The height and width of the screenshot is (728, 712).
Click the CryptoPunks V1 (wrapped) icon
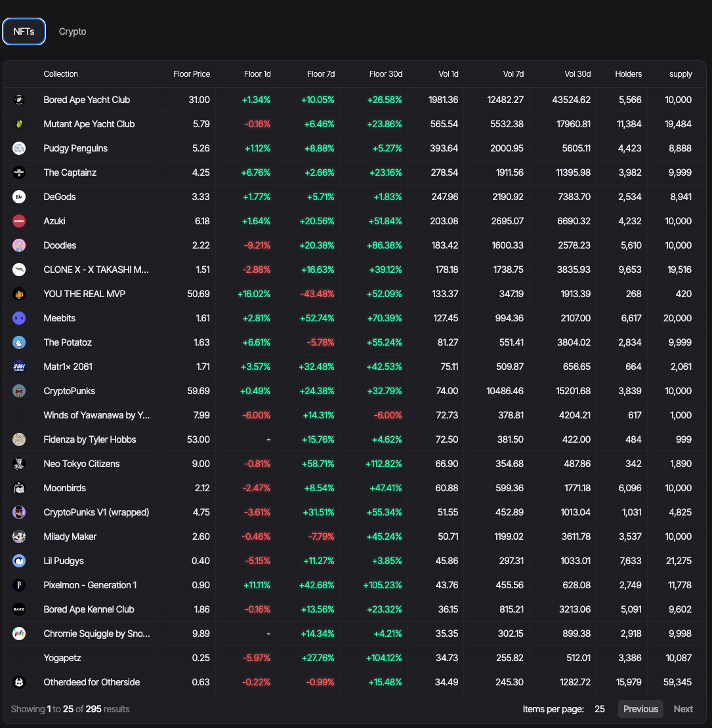[19, 512]
